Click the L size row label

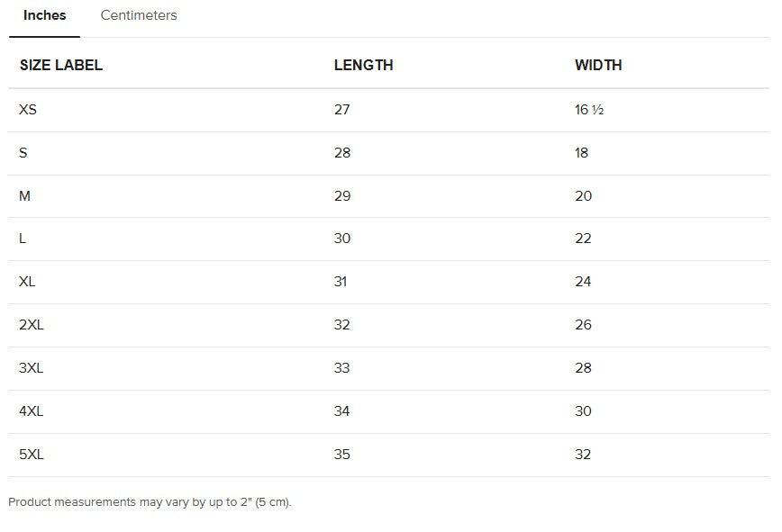pyautogui.click(x=23, y=239)
